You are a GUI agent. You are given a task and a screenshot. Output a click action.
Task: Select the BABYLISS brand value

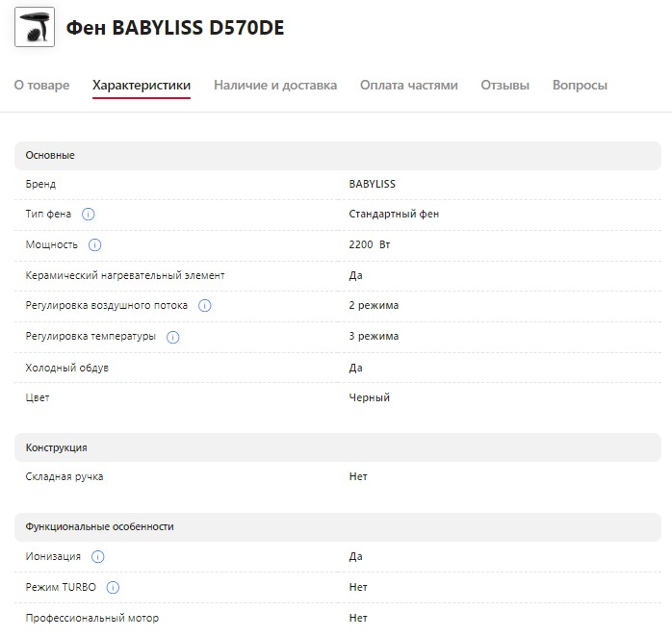click(372, 184)
